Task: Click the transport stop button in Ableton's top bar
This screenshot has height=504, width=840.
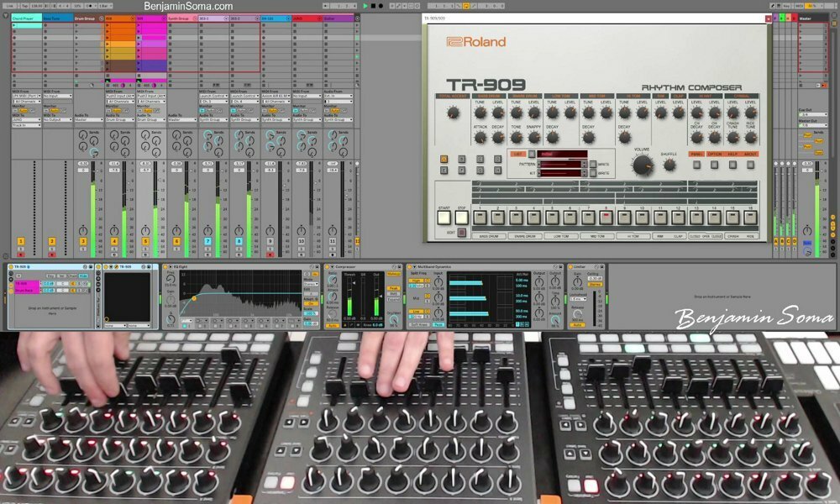Action: [374, 6]
